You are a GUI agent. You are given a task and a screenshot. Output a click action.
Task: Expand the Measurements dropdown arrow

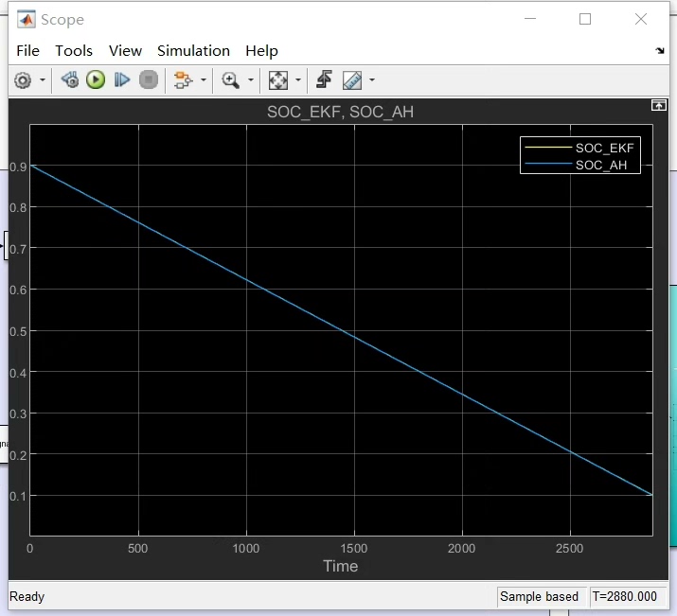click(372, 80)
